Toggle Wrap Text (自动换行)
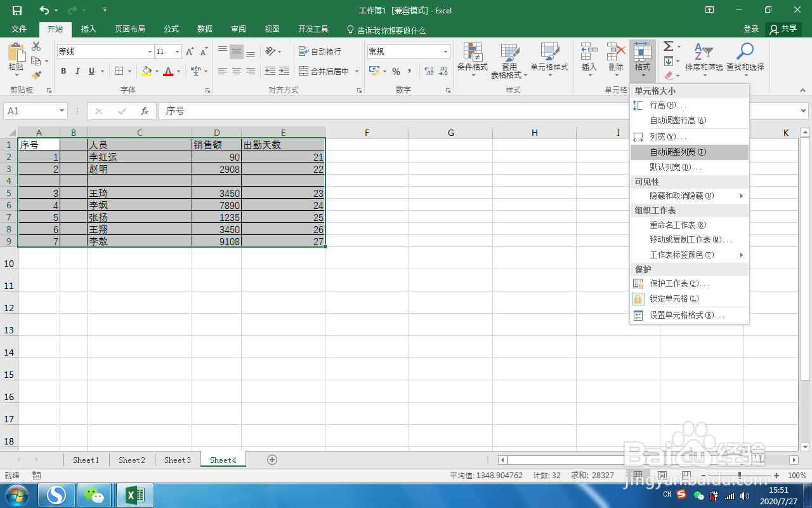Screen dimensions: 812x508 point(320,51)
